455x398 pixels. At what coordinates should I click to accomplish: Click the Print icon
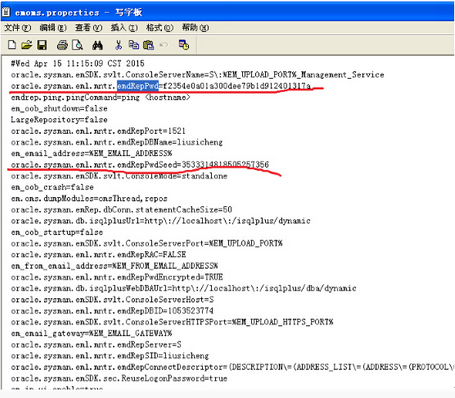click(62, 45)
